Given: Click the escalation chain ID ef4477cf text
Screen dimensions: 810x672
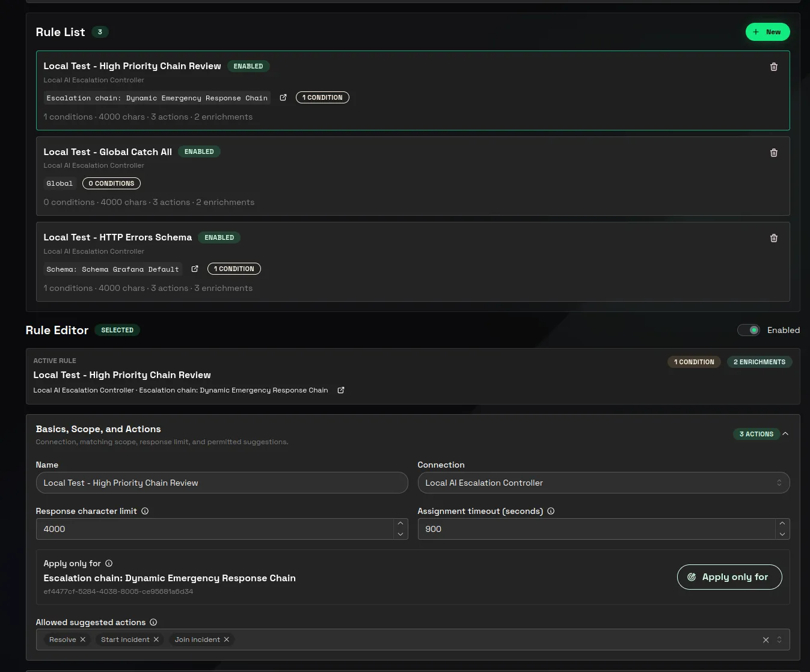Looking at the screenshot, I should click(118, 591).
